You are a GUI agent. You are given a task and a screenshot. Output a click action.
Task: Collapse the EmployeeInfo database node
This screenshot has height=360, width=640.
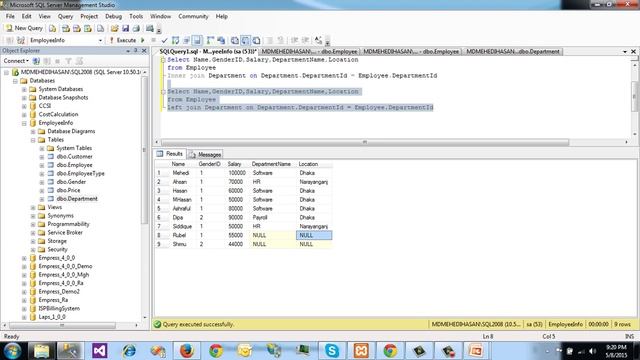tap(24, 123)
